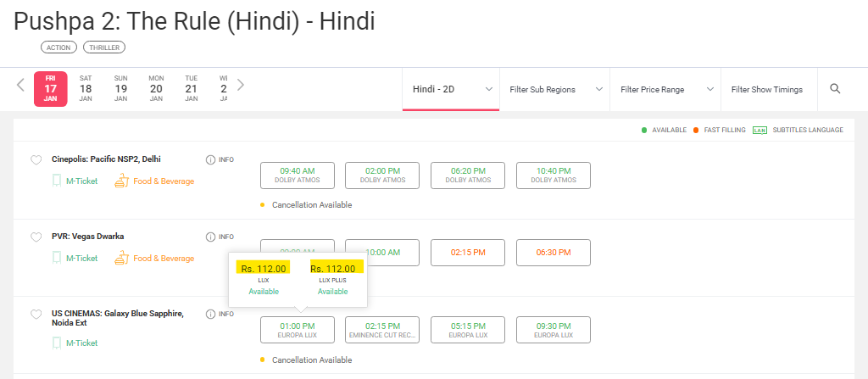Favorite PVR Vegas Dwarka with heart icon
Image resolution: width=868 pixels, height=379 pixels.
[36, 237]
